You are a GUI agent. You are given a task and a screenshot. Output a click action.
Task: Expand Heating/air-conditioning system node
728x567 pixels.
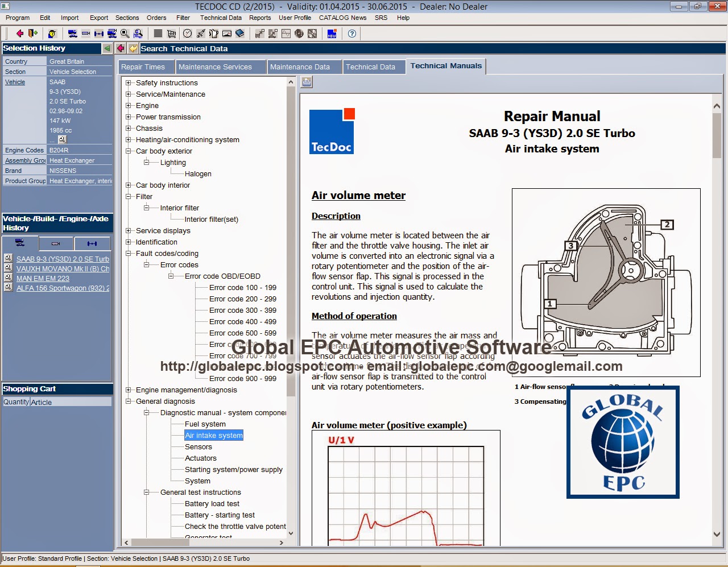tap(129, 140)
